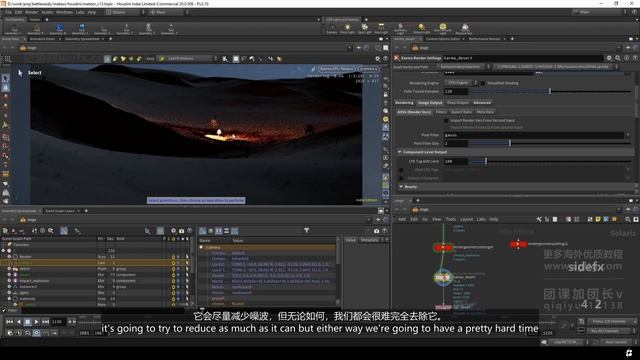640x360 pixels.
Task: Click the network tools wrench icon
Action: (539, 220)
